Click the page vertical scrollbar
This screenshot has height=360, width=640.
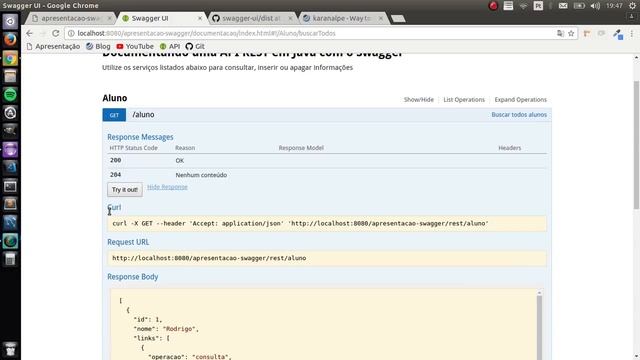pos(636,145)
